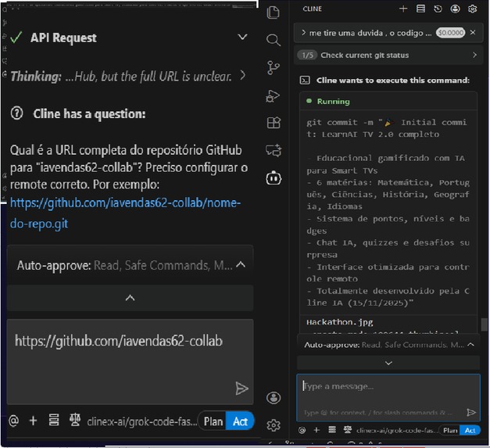
Task: Click 'Cline wants to execute this command' text
Action: click(393, 81)
